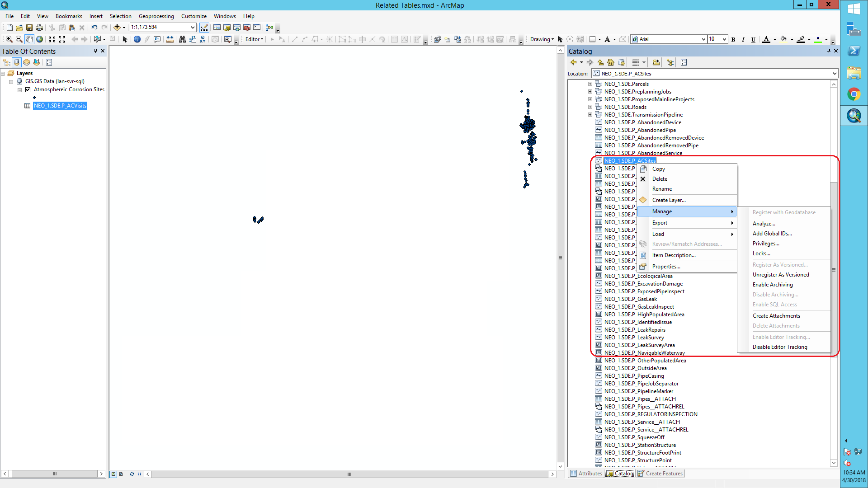Print the map
868x488 pixels.
(39, 28)
